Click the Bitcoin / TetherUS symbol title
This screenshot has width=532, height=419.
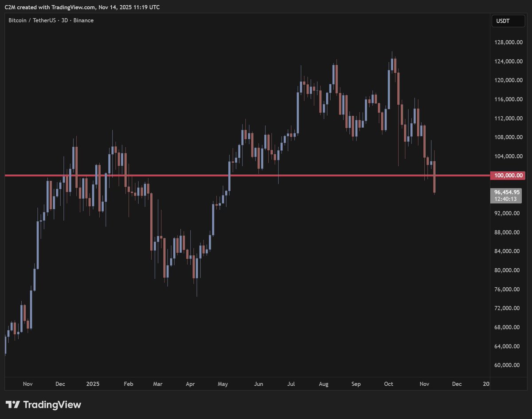pos(32,20)
